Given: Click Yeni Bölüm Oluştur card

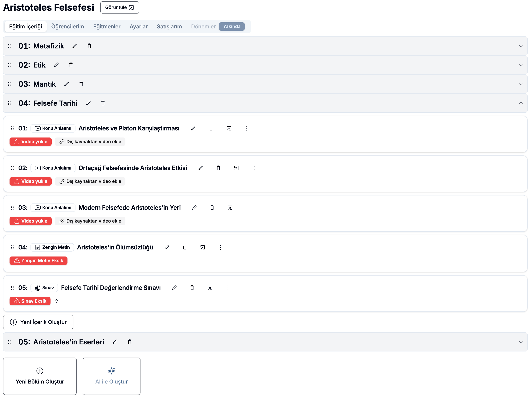Looking at the screenshot, I should coord(40,376).
